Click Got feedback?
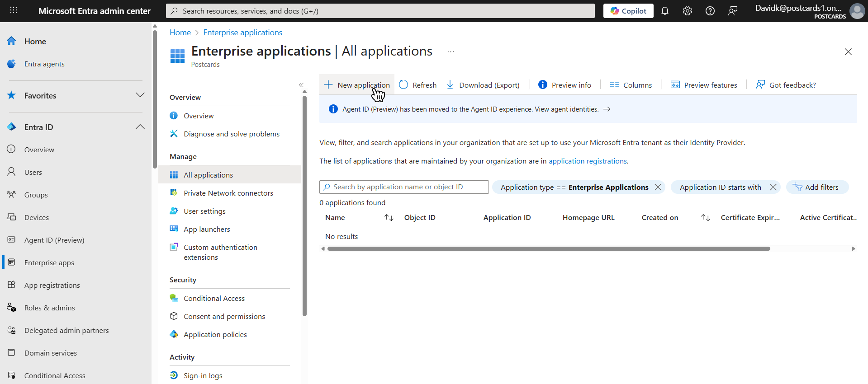Screen dimensions: 868x384 coord(786,85)
